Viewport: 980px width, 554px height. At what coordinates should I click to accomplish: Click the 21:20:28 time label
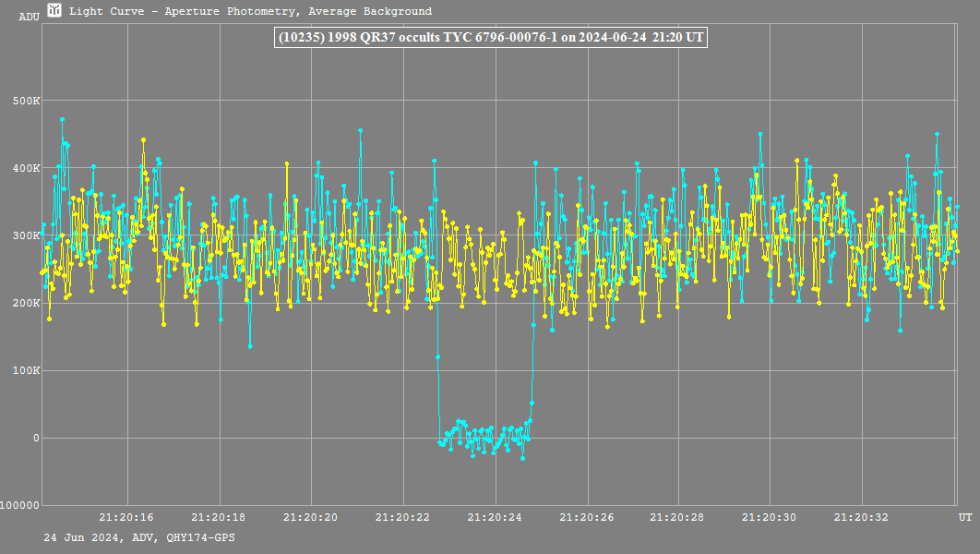coord(678,518)
